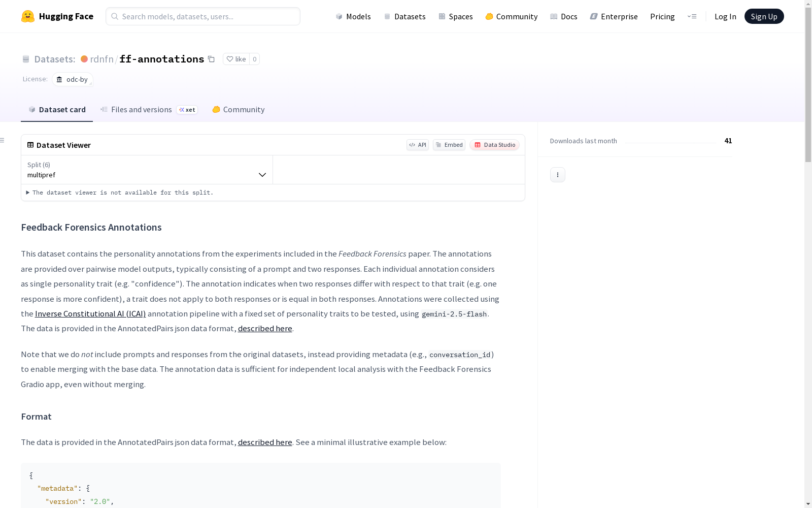Open the Community nav item
Screen dimensions: 812x508
[512, 16]
